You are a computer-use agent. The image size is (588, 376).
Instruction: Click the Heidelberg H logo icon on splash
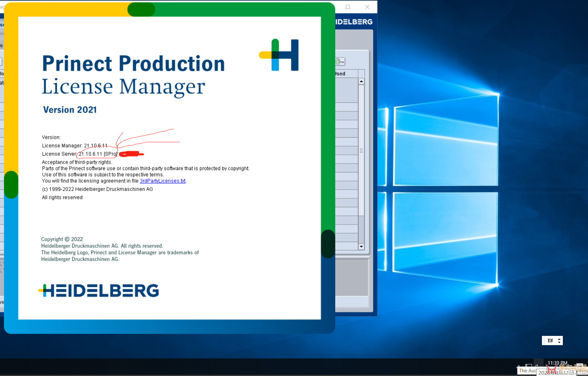[x=279, y=55]
